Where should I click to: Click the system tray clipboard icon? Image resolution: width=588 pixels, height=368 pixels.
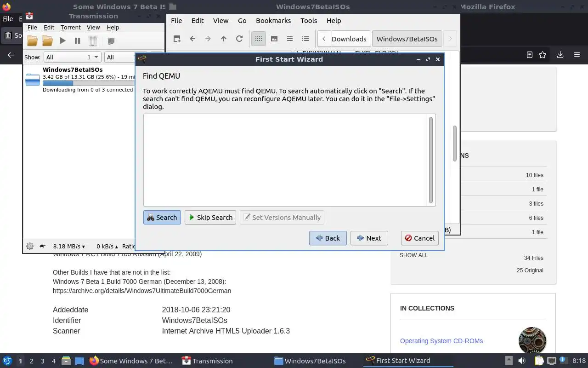[539, 361]
